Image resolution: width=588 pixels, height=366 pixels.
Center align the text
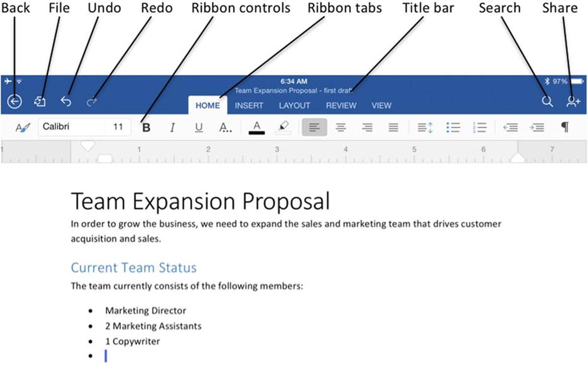click(x=341, y=128)
